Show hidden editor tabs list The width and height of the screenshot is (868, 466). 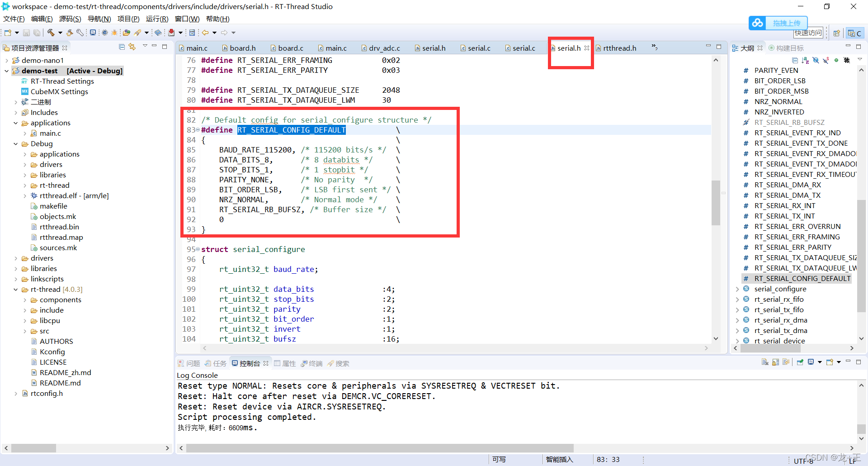click(x=655, y=47)
